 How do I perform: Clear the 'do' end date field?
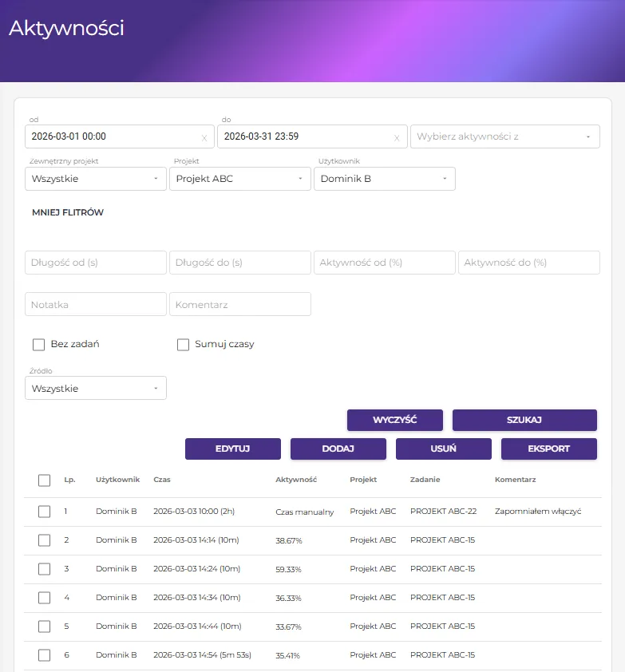(x=397, y=138)
